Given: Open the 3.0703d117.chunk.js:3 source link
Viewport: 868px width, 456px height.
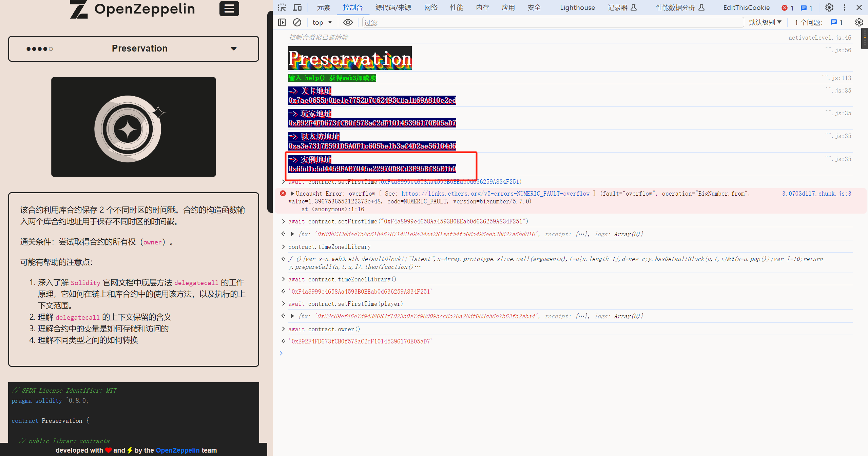Looking at the screenshot, I should click(816, 194).
